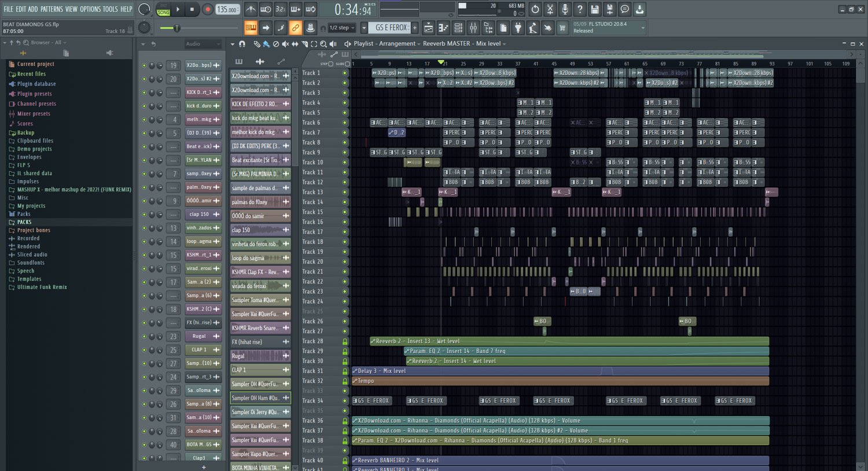Switch the PAT/SONG mode toggle
The image size is (868, 471).
164,9
